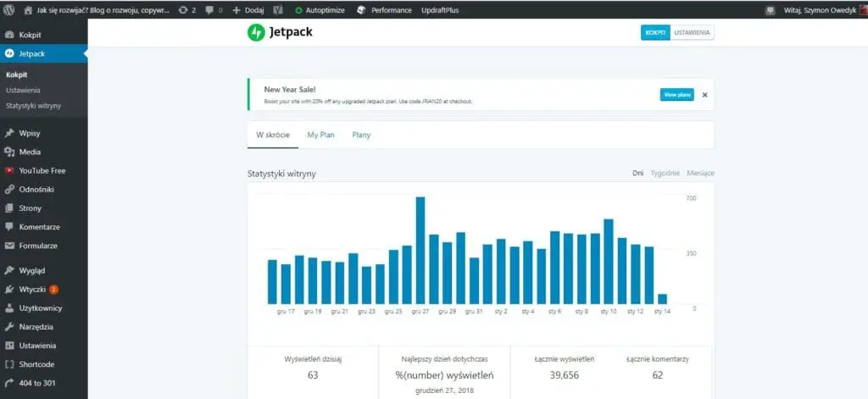Dismiss the New Year Sale banner
The image size is (868, 399).
pyautogui.click(x=704, y=95)
